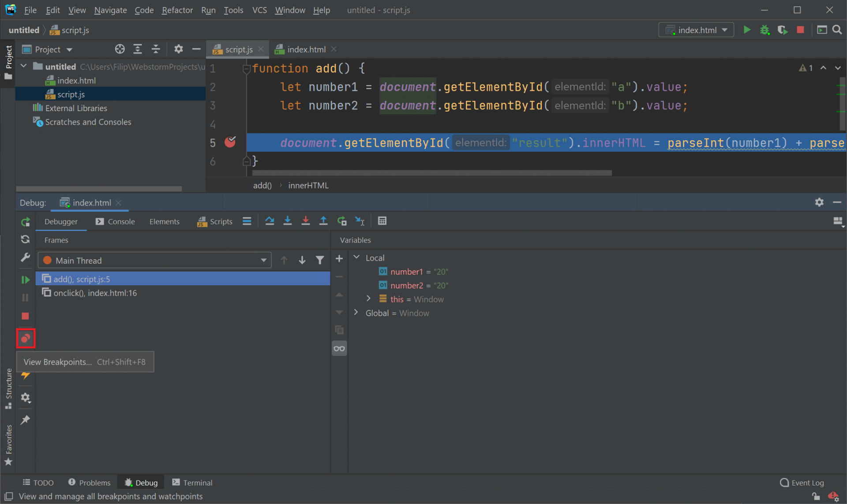Select the onclick() frame in index.html

click(95, 292)
